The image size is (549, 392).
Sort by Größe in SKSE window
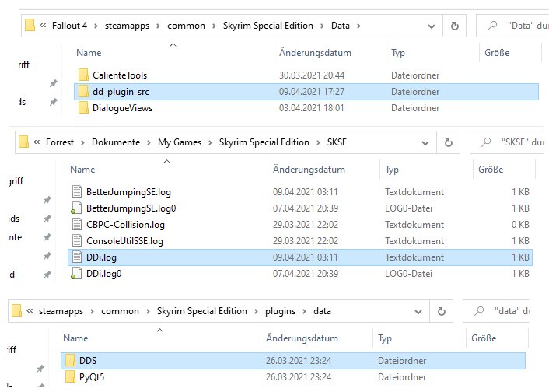491,170
